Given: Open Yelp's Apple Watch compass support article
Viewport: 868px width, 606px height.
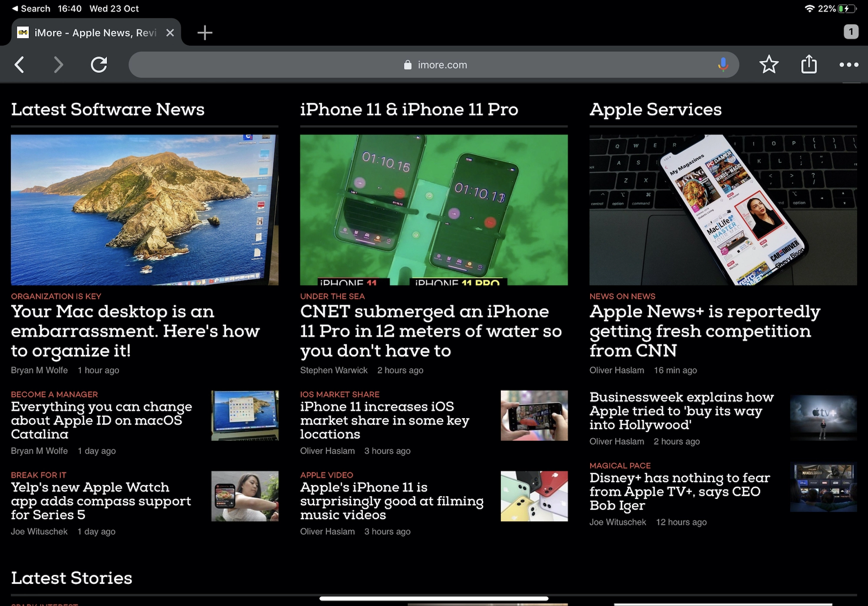Looking at the screenshot, I should point(101,501).
